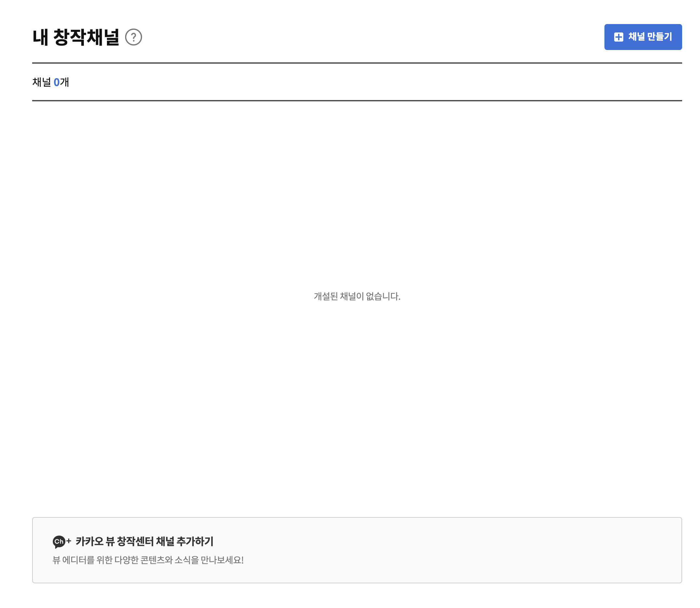Click the 채널 word in count label
700x608 pixels.
[41, 82]
